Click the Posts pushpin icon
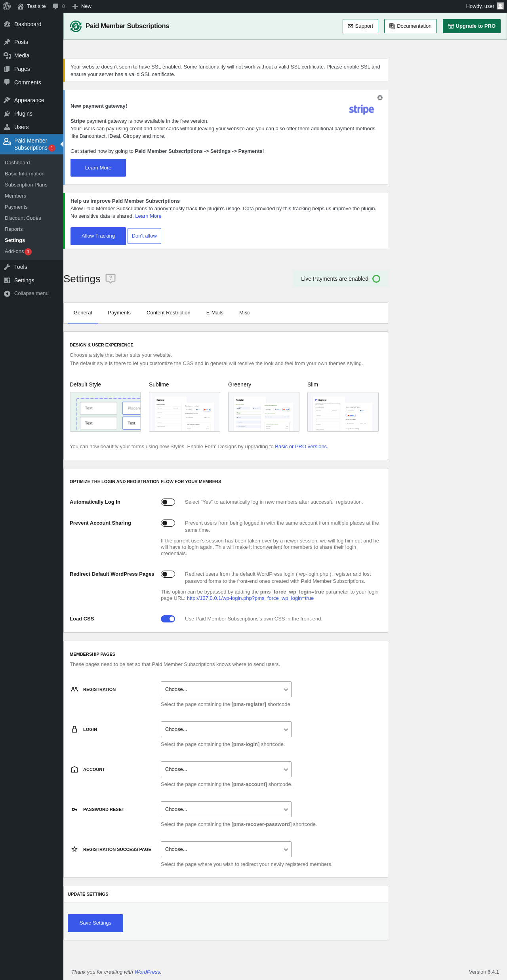507x980 pixels. click(7, 42)
